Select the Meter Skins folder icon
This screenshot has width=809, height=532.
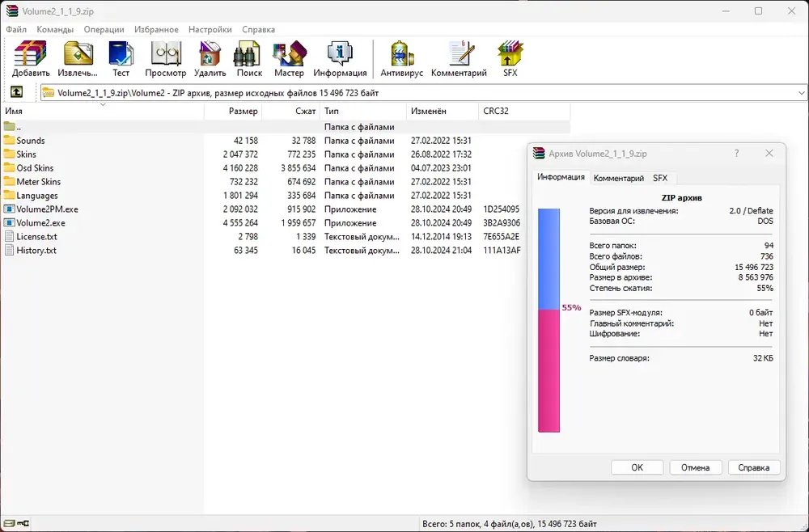[x=9, y=181]
